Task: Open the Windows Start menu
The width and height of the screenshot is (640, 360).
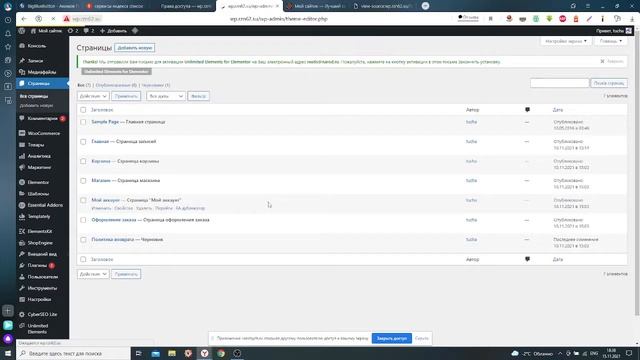Action: [x=8, y=353]
